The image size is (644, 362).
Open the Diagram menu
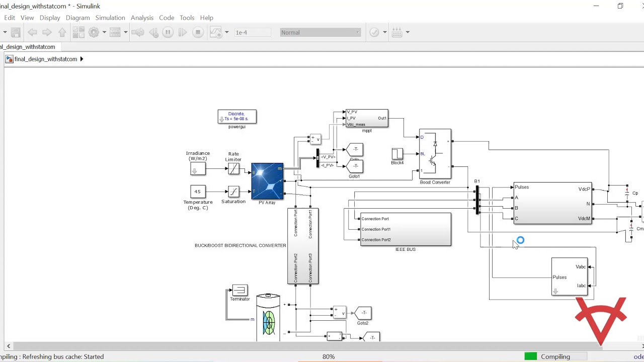(77, 18)
